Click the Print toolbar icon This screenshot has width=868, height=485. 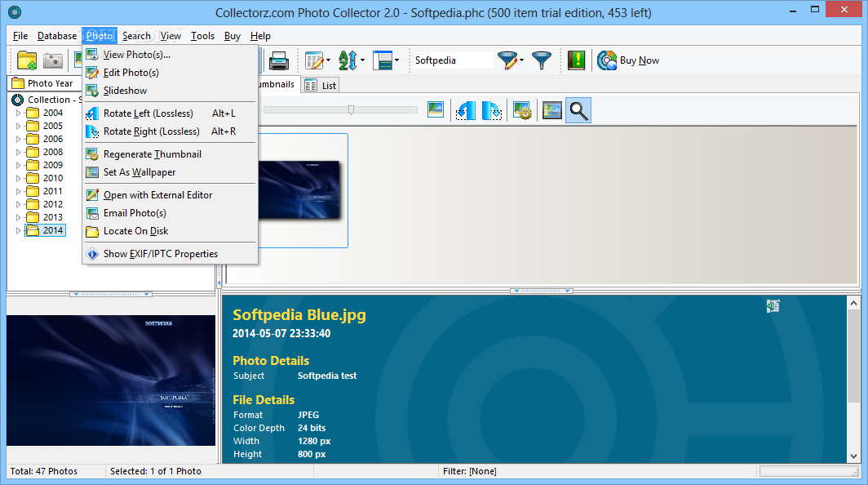[278, 60]
